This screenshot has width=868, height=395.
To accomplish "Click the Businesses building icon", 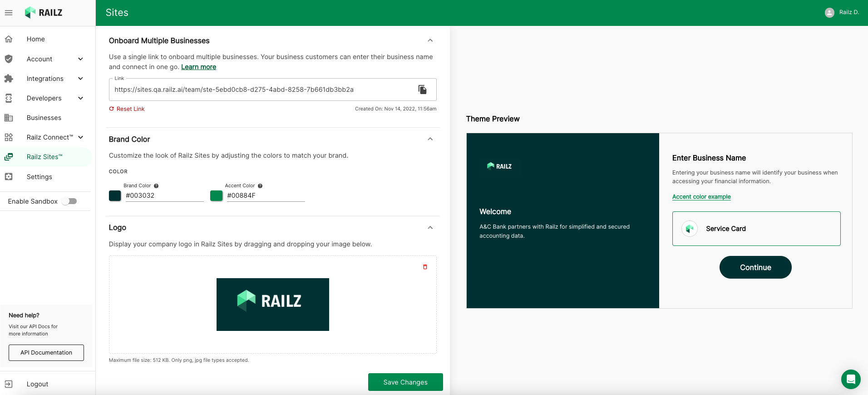I will (x=9, y=118).
